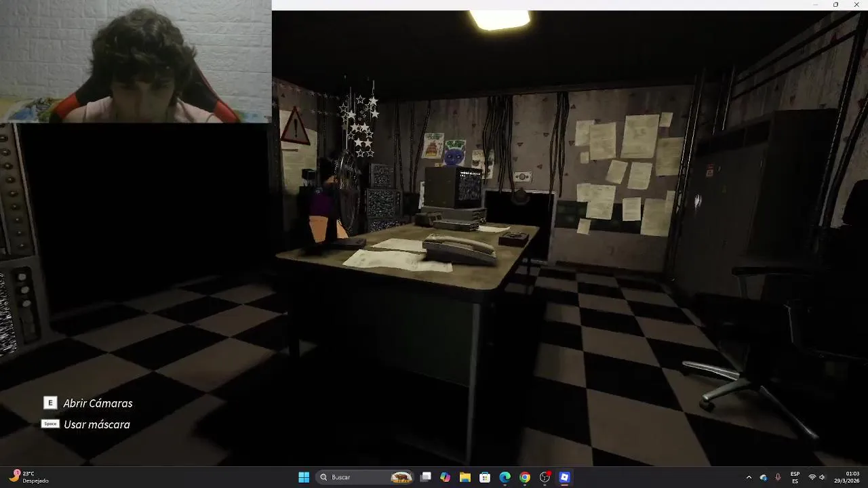This screenshot has width=868, height=488.
Task: Open the Windows Start menu
Action: (304, 477)
